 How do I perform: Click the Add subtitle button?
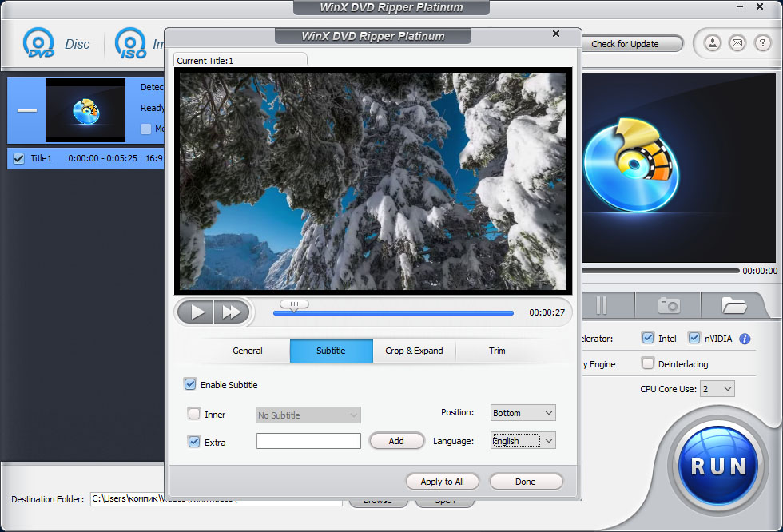point(396,441)
